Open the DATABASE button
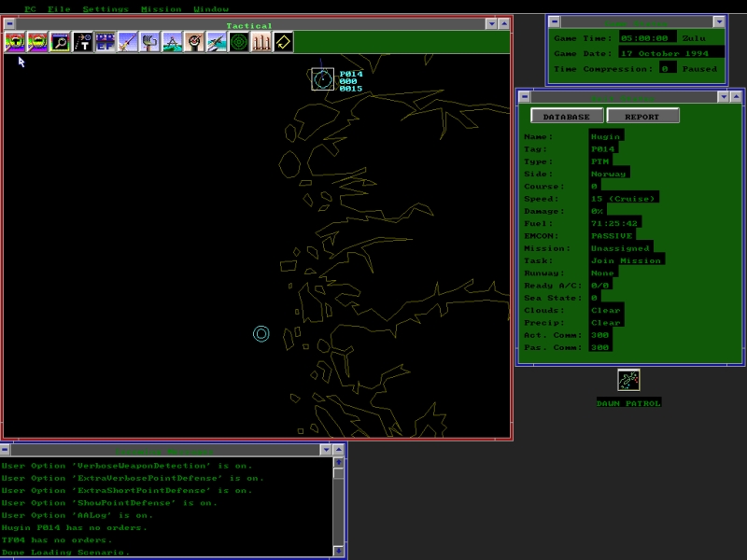The height and width of the screenshot is (560, 747). tap(567, 116)
